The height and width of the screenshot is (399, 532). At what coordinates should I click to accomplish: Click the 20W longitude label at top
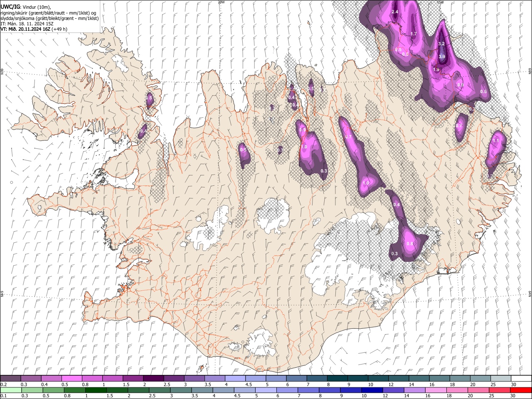pos(221,2)
